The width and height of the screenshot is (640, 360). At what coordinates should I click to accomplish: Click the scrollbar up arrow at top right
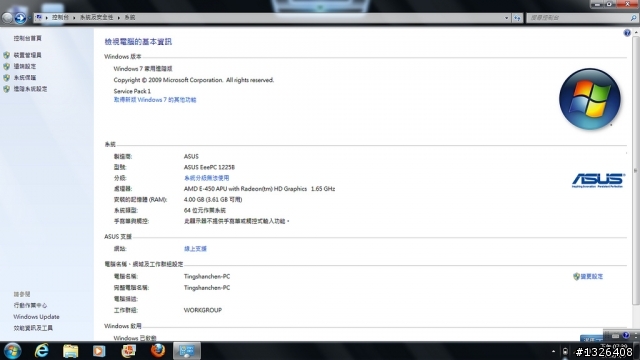pyautogui.click(x=636, y=32)
